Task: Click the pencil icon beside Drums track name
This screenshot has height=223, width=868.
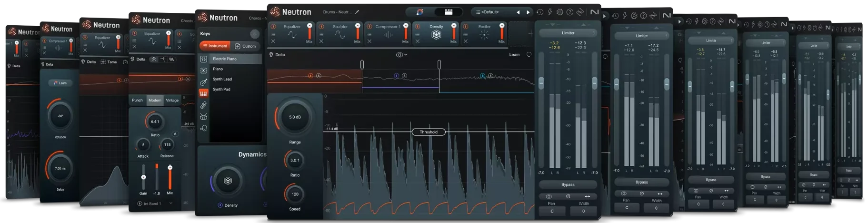Action: [358, 12]
